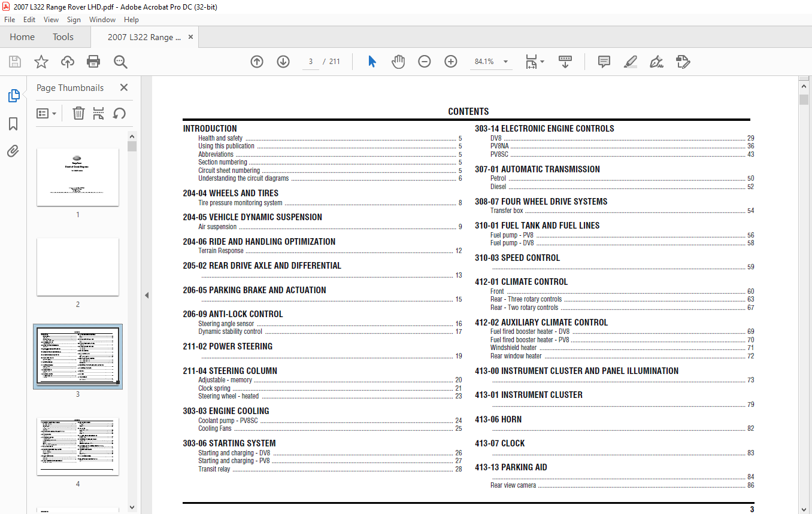Bookmark file with the star icon

pos(41,62)
